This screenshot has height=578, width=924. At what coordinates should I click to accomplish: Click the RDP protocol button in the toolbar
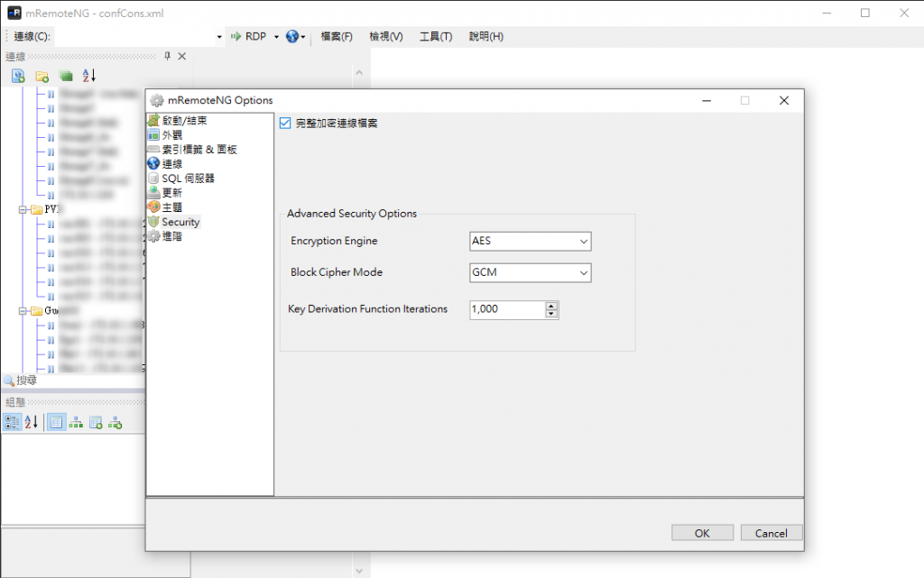(x=249, y=36)
